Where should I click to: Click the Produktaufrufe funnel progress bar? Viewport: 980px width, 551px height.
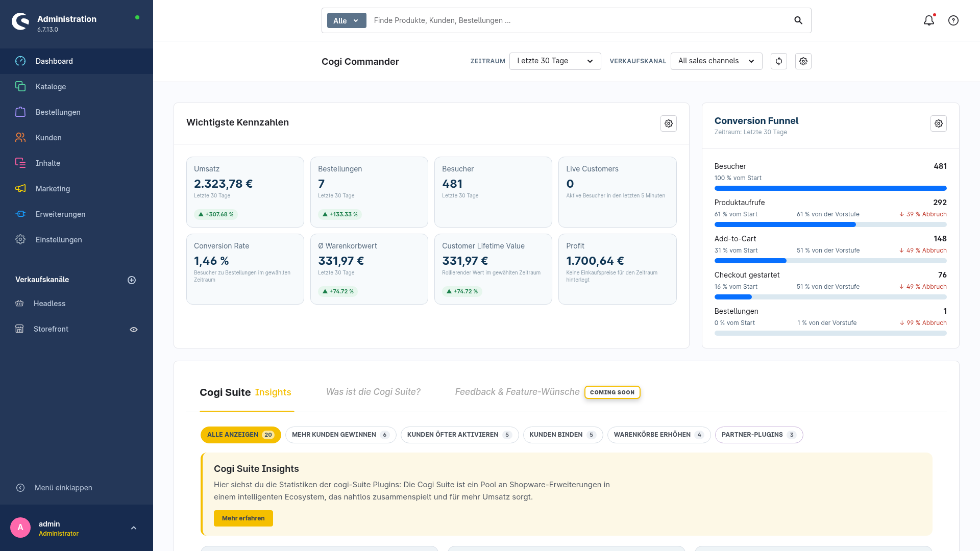point(830,224)
